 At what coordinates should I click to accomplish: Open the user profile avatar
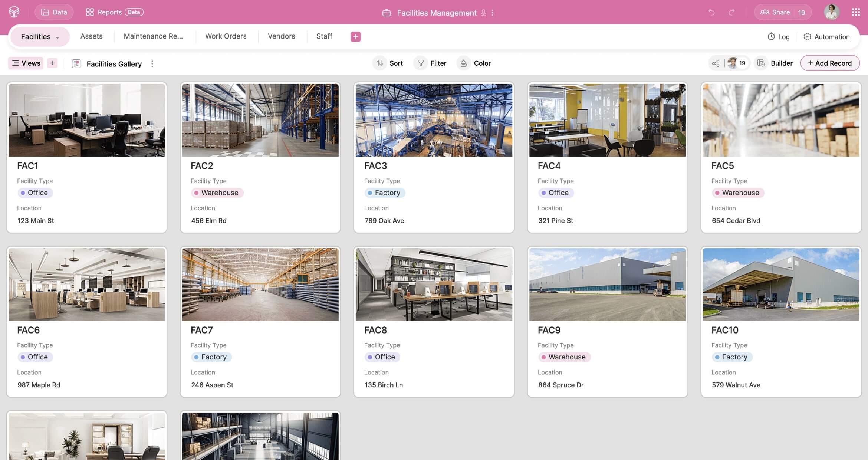point(831,12)
